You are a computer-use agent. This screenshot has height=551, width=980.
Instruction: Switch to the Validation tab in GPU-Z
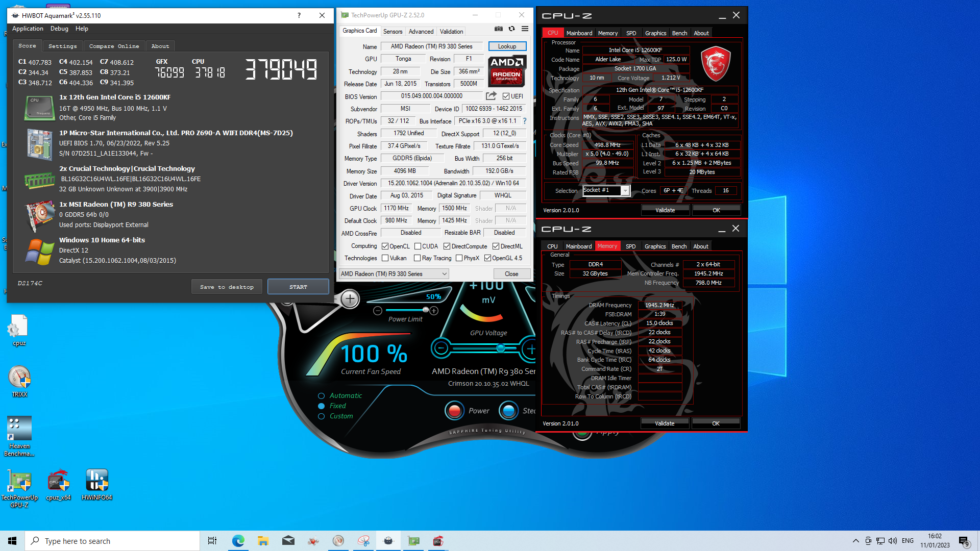pos(452,32)
